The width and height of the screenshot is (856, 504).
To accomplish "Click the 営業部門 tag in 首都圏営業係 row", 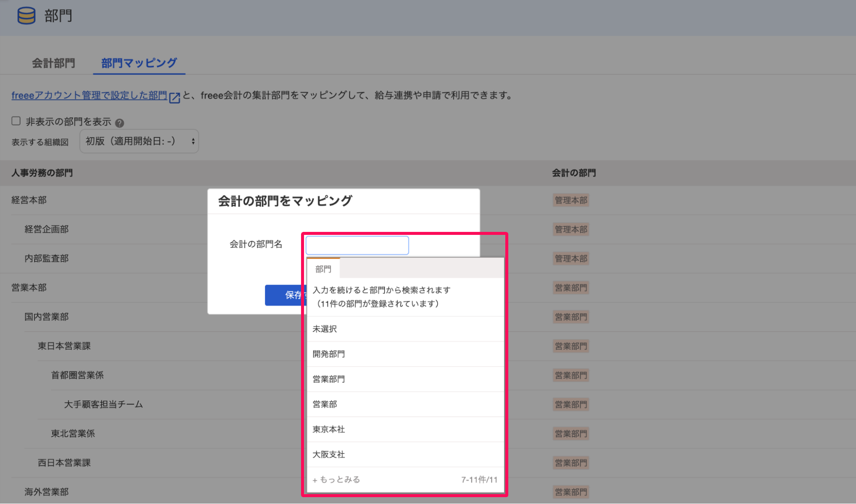I will tap(571, 375).
